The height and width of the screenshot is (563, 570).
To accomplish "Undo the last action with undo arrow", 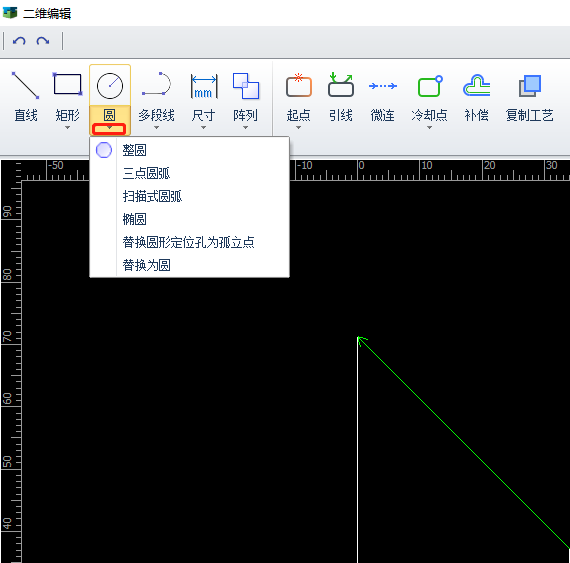I will click(19, 41).
